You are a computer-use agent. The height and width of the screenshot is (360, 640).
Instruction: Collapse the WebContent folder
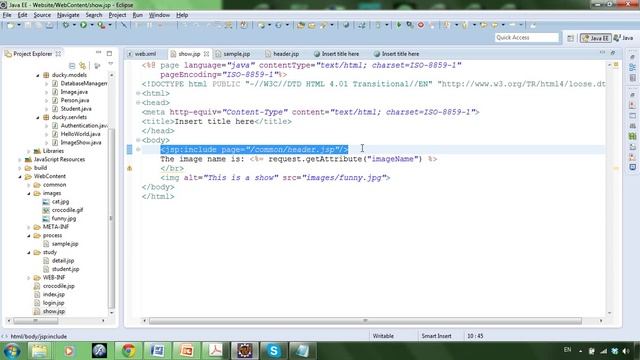click(x=20, y=177)
